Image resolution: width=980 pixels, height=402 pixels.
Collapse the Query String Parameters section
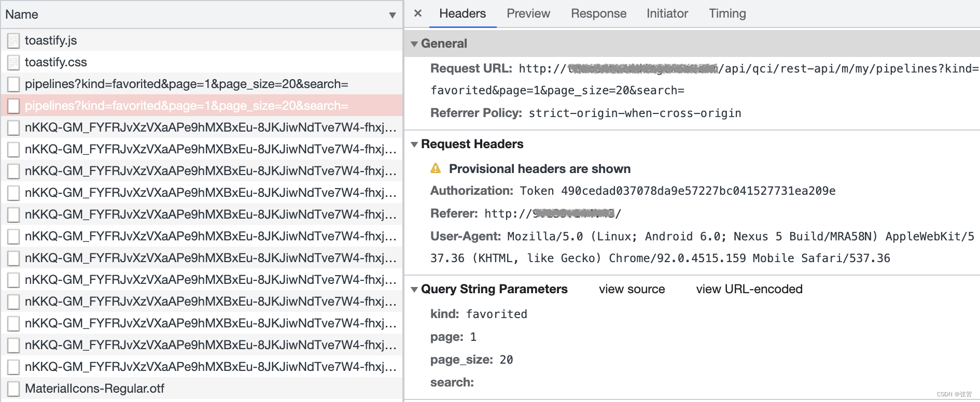(414, 290)
